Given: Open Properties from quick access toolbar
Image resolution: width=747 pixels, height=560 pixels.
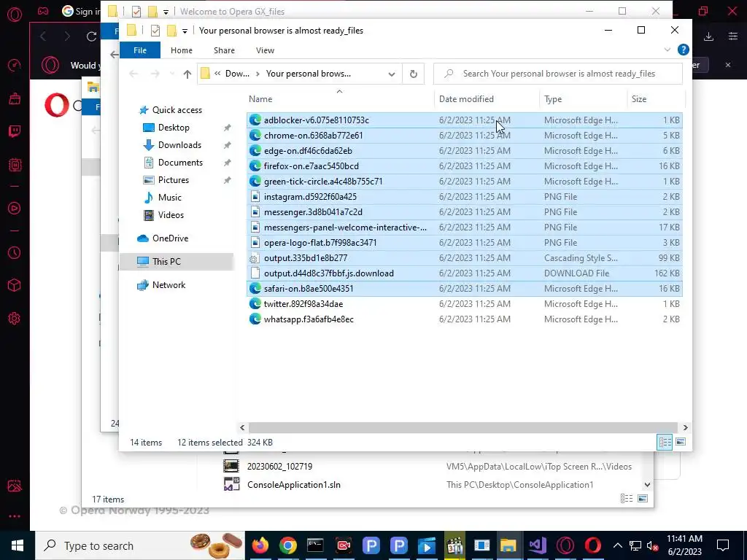Looking at the screenshot, I should click(x=155, y=31).
